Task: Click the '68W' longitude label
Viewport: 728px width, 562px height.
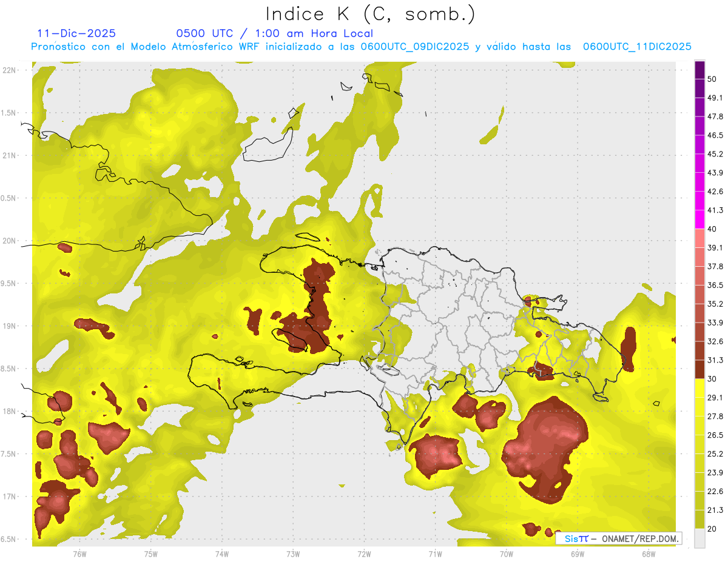Action: pyautogui.click(x=649, y=554)
